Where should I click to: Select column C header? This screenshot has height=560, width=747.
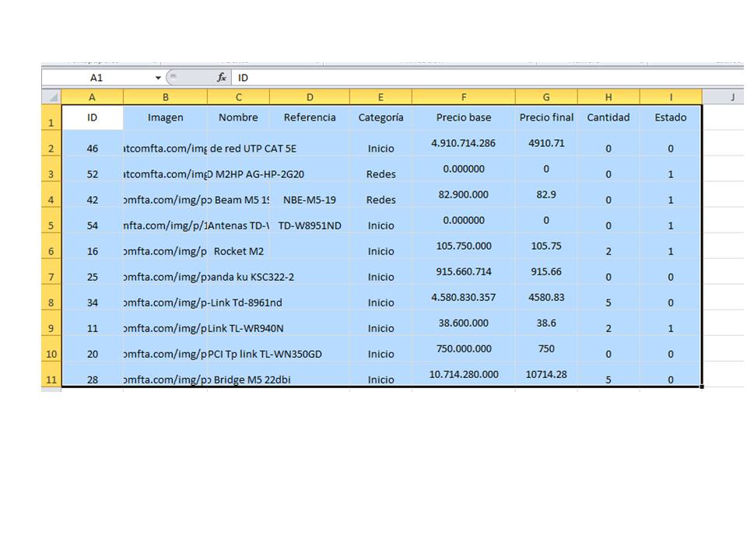(x=238, y=97)
